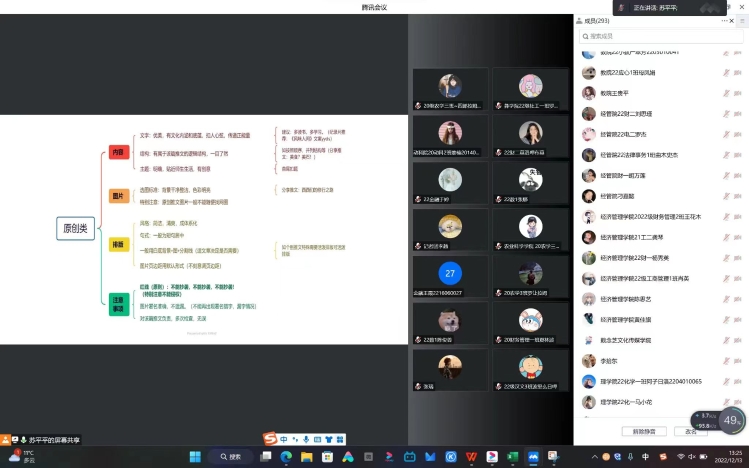Screen dimensions: 749x468
Task: Open Task View on taskbar
Action: click(x=265, y=457)
